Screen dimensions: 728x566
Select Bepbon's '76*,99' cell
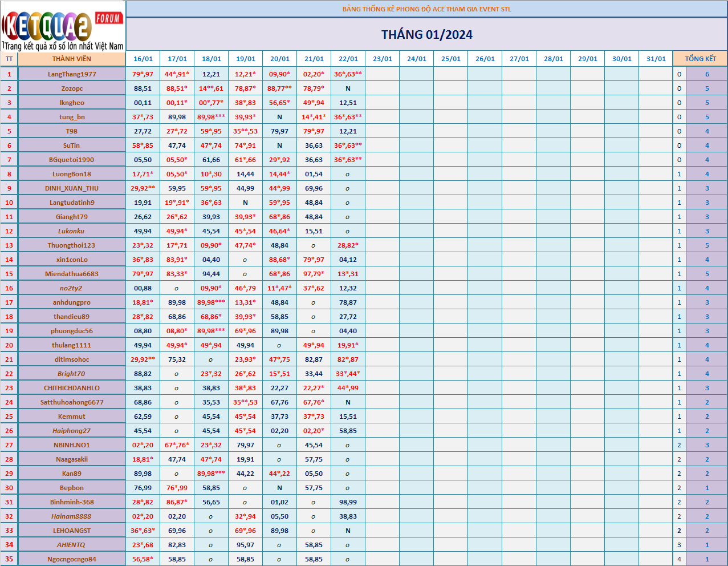point(177,488)
